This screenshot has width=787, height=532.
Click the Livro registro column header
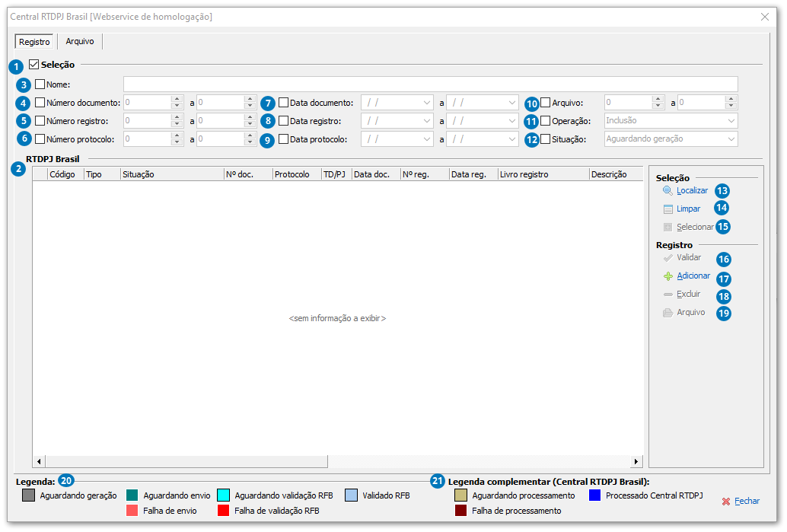point(543,174)
